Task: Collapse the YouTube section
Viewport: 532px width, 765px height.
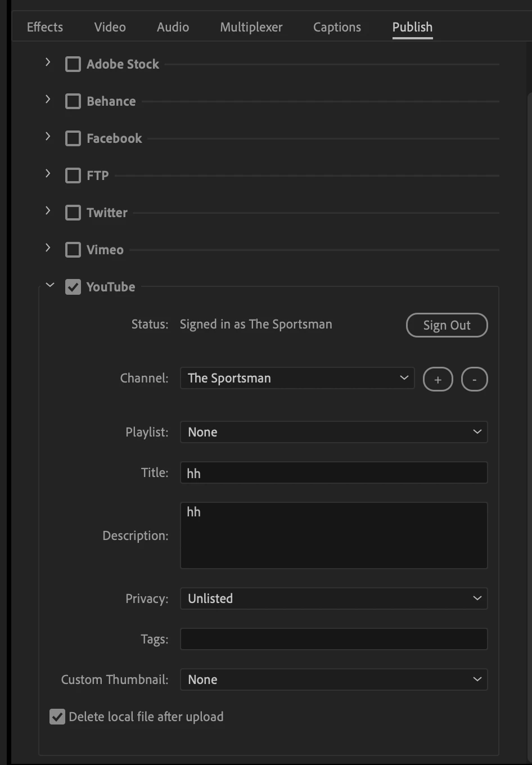Action: (x=50, y=285)
